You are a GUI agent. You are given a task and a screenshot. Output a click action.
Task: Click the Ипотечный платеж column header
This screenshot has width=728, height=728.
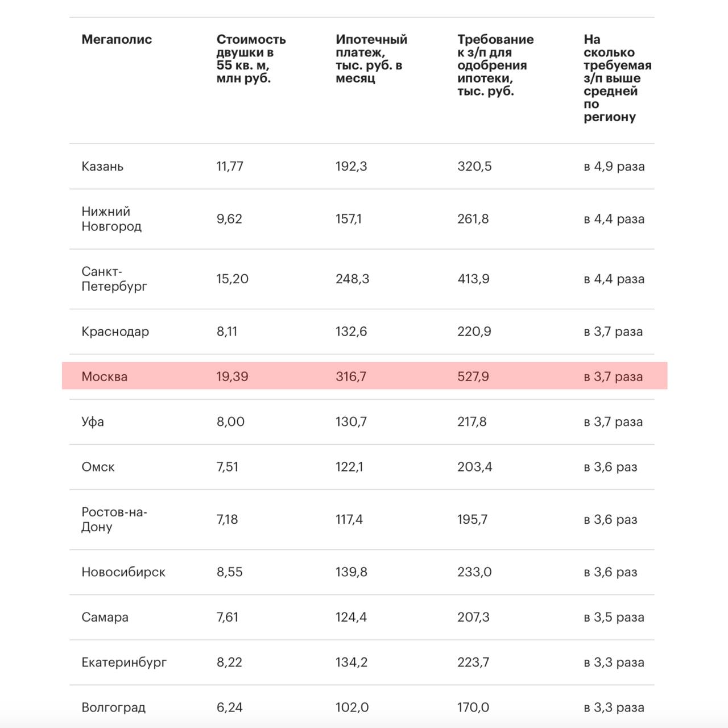point(371,59)
